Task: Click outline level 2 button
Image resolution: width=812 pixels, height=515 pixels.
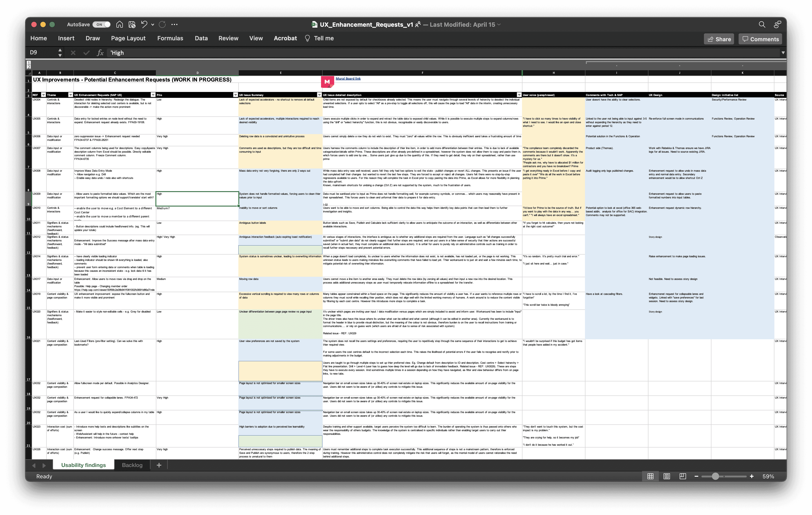Action: pyautogui.click(x=29, y=67)
